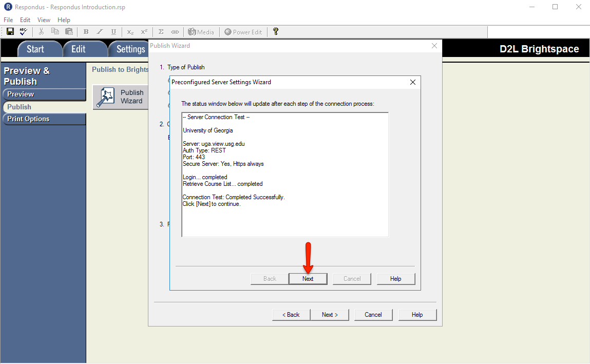The height and width of the screenshot is (364, 590).
Task: Click Back in Preconfigured Server Settings Wizard
Action: coord(270,279)
